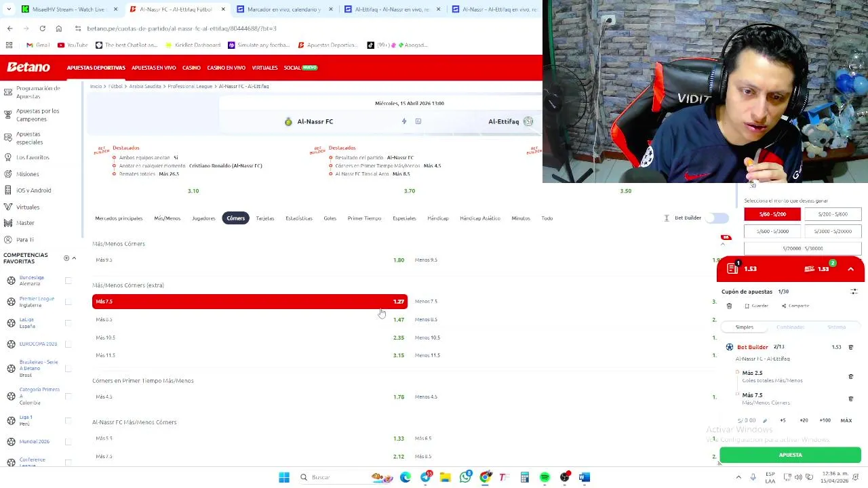Open Calculator from the taskbar

tap(524, 477)
